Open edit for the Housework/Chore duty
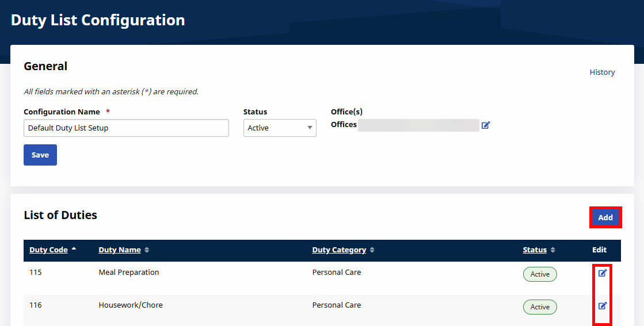This screenshot has width=644, height=326. click(602, 306)
